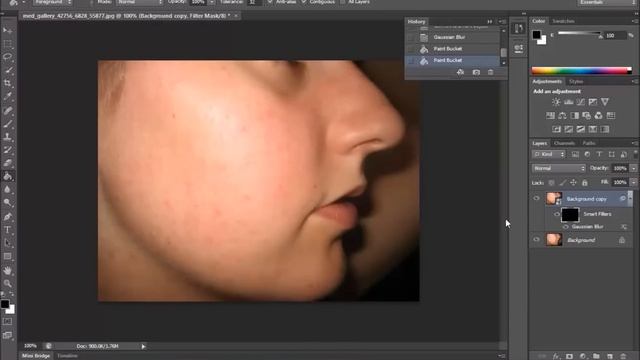The height and width of the screenshot is (360, 640).
Task: Select the Lasso tool
Action: coord(7,57)
